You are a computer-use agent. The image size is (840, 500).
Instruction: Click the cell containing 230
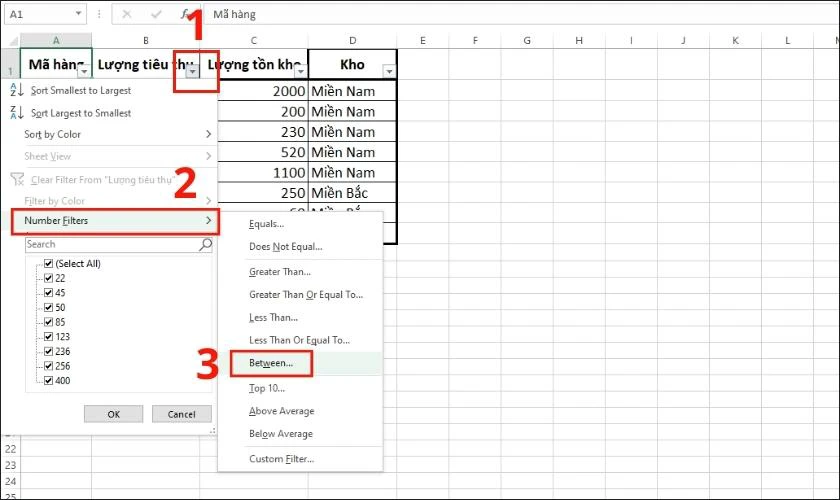[263, 132]
